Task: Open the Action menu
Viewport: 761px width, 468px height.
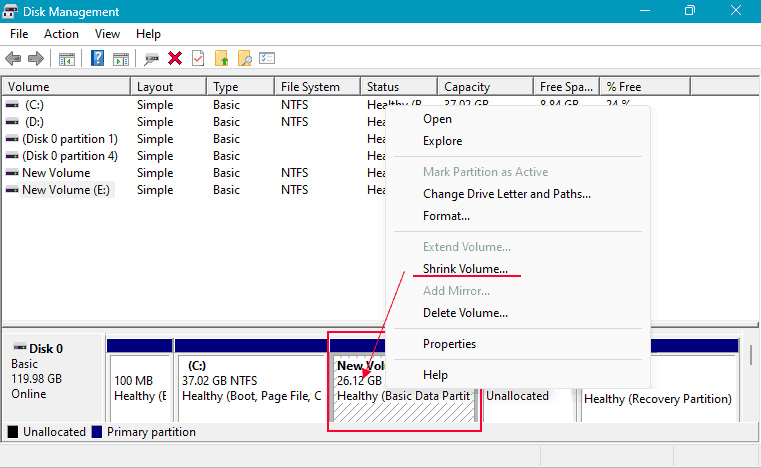Action: coord(61,34)
